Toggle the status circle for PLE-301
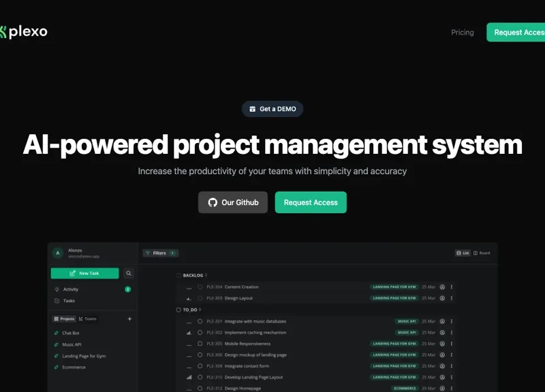 tap(200, 321)
